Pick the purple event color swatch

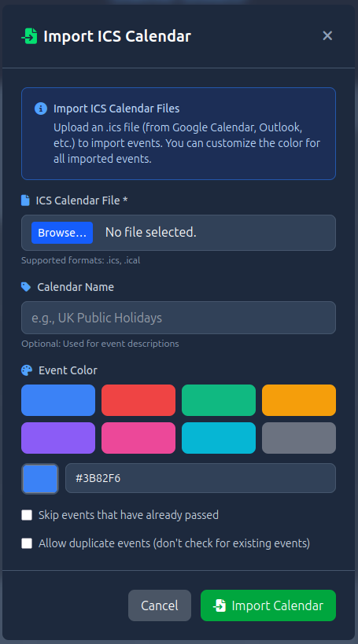click(x=58, y=438)
